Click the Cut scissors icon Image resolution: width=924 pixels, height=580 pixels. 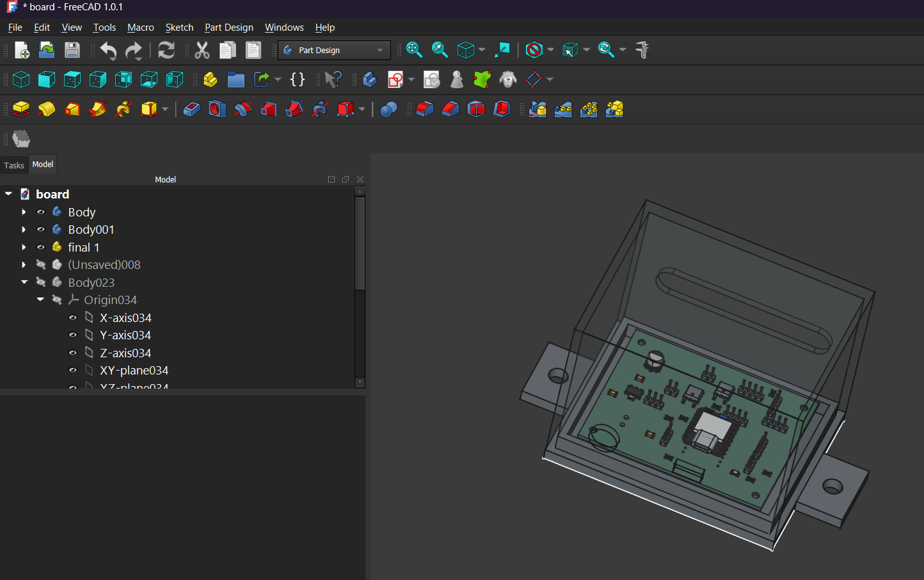point(202,50)
